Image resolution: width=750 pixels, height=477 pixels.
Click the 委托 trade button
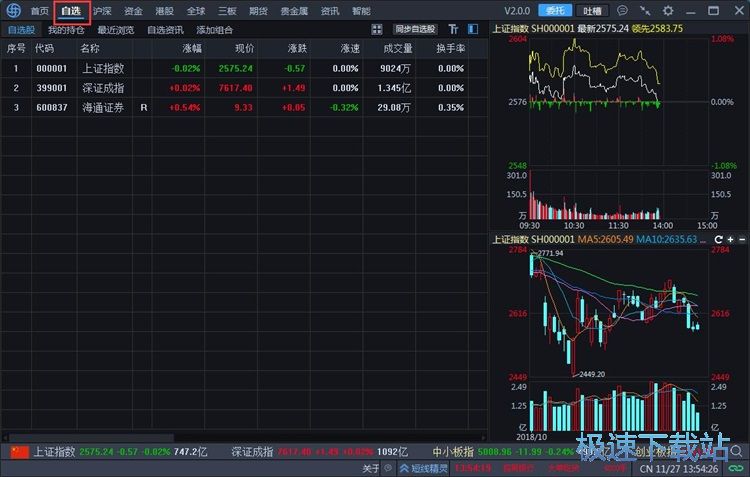[x=555, y=11]
